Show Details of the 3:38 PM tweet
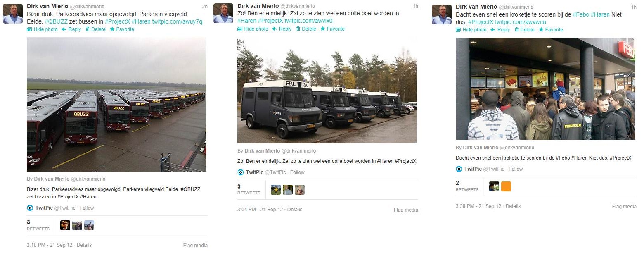This screenshot has width=644, height=253. [x=513, y=206]
